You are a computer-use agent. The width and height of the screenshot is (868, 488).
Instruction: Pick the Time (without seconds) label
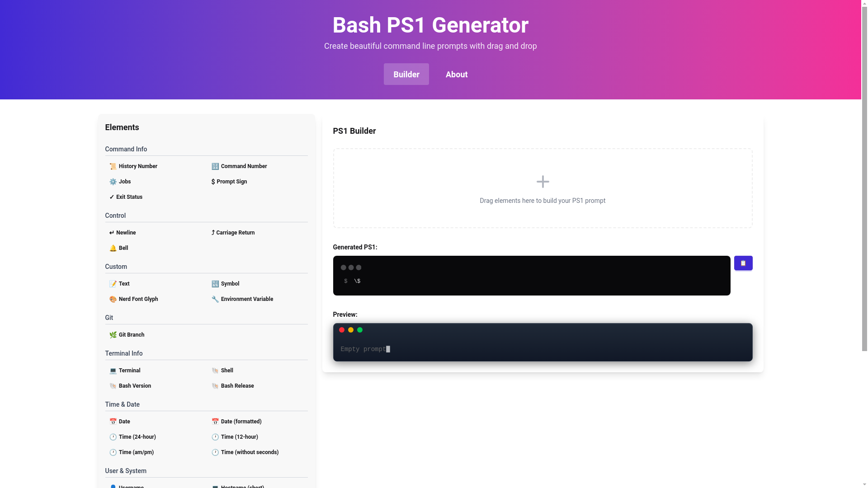pyautogui.click(x=250, y=452)
